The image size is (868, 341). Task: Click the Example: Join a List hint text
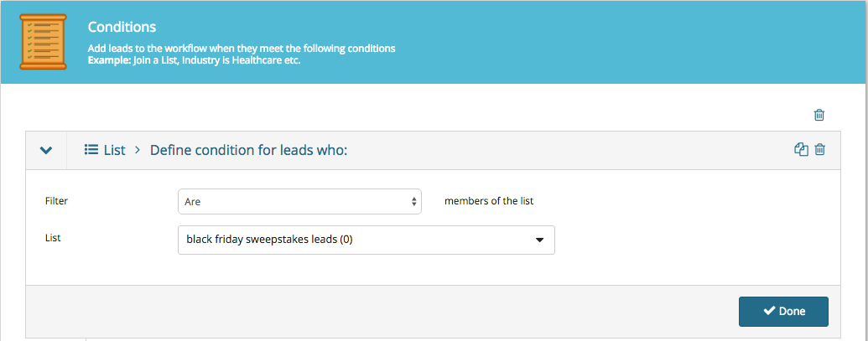coord(194,60)
